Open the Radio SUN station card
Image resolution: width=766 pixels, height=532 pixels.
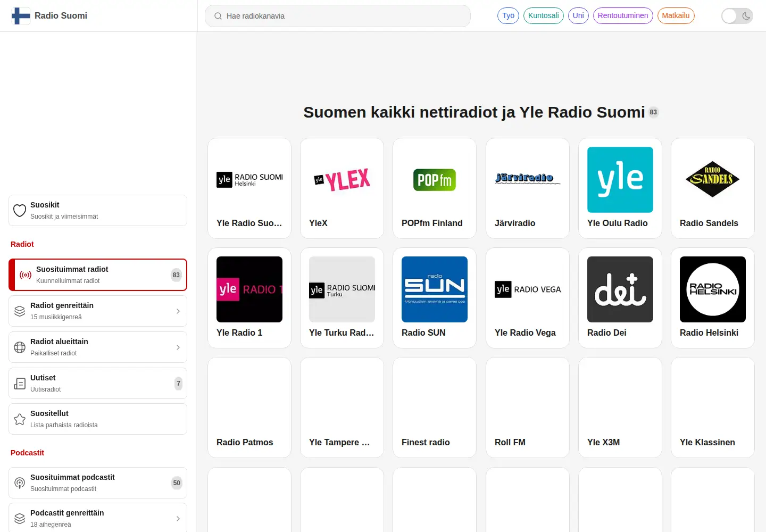(x=435, y=298)
